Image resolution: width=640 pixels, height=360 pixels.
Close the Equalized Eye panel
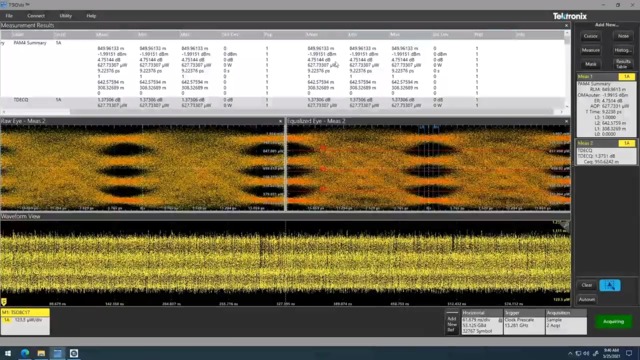(x=566, y=121)
